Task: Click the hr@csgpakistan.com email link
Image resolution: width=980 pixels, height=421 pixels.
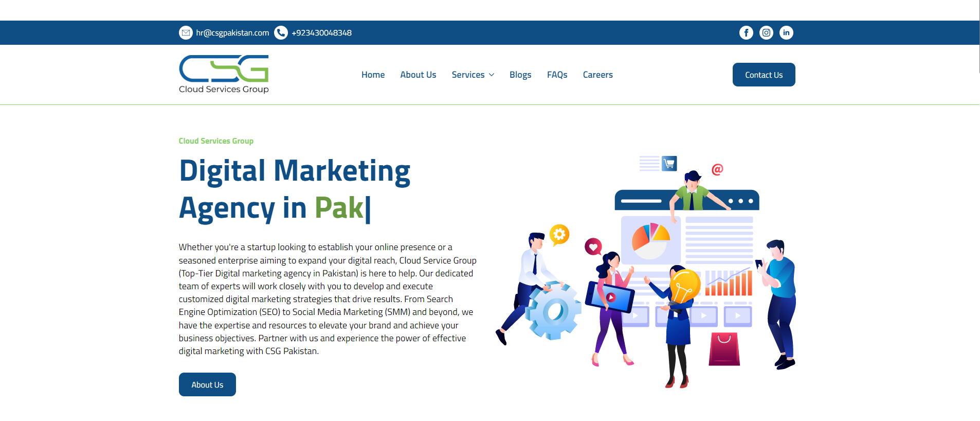Action: coord(232,33)
